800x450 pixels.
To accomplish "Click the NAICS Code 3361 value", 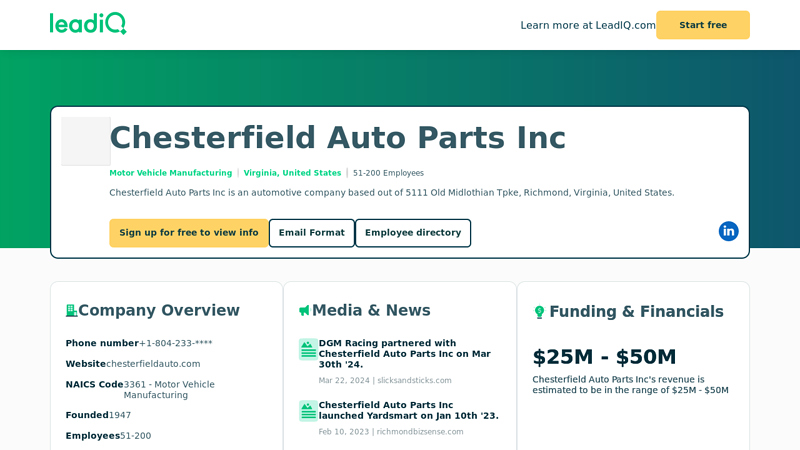I will [x=169, y=390].
